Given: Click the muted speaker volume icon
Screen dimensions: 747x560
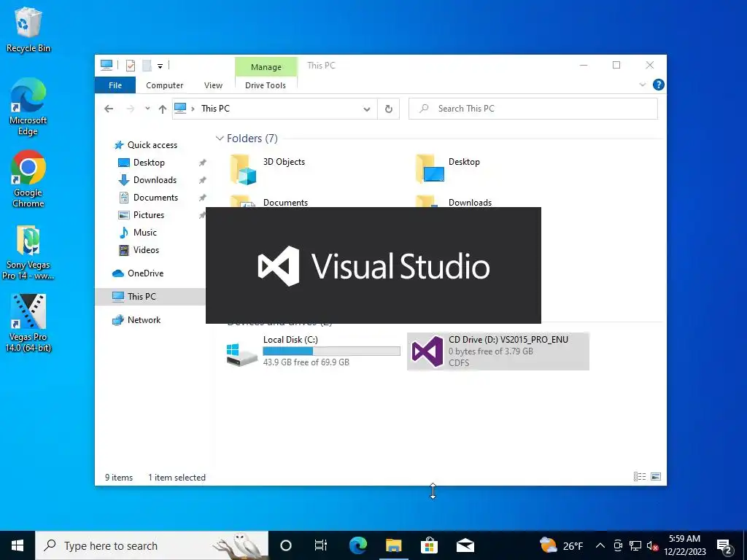Looking at the screenshot, I should [652, 545].
